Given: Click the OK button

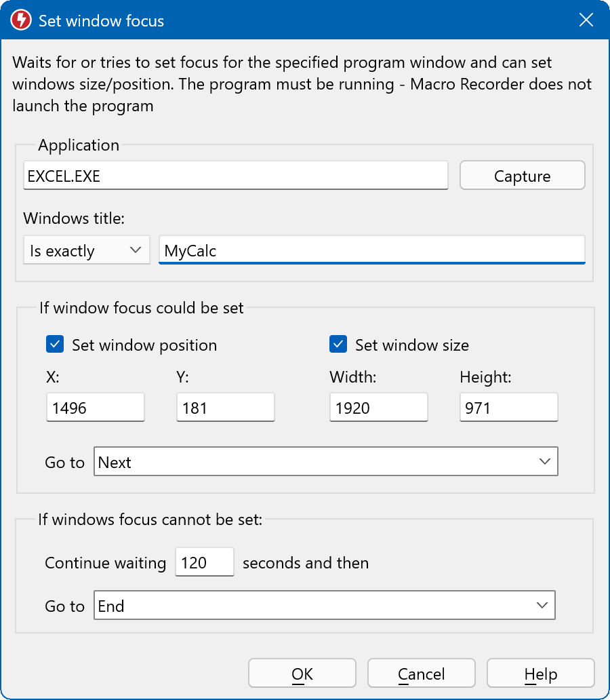Looking at the screenshot, I should pos(302,673).
